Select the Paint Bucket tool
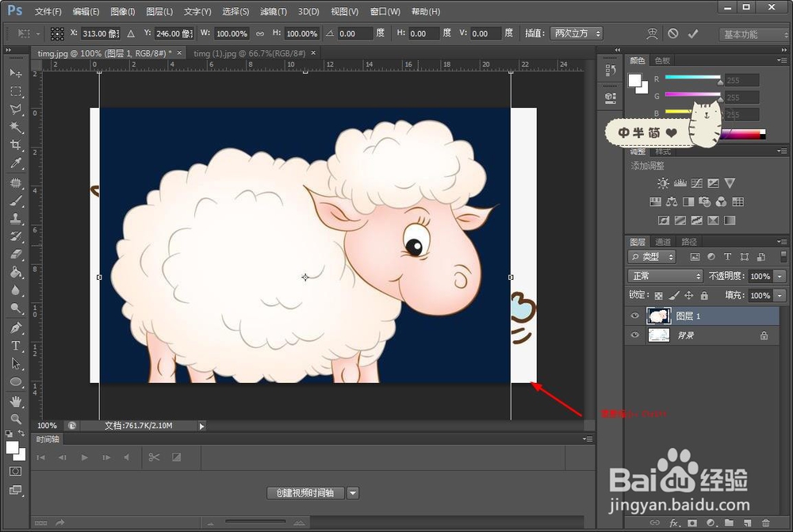 16,272
